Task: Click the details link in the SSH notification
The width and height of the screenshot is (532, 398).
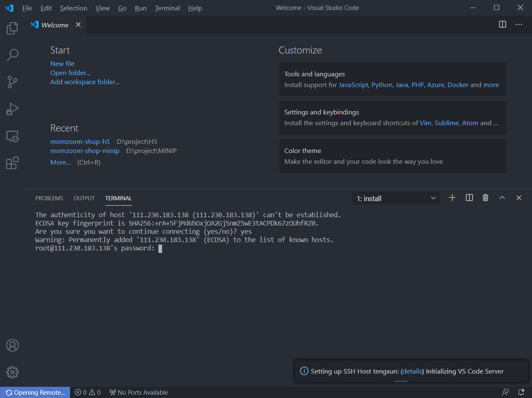Action: pos(412,371)
